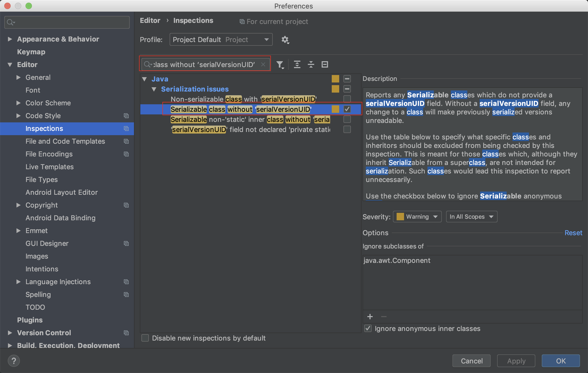The height and width of the screenshot is (373, 588).
Task: Select Keymap in the settings sidebar
Action: click(x=31, y=52)
